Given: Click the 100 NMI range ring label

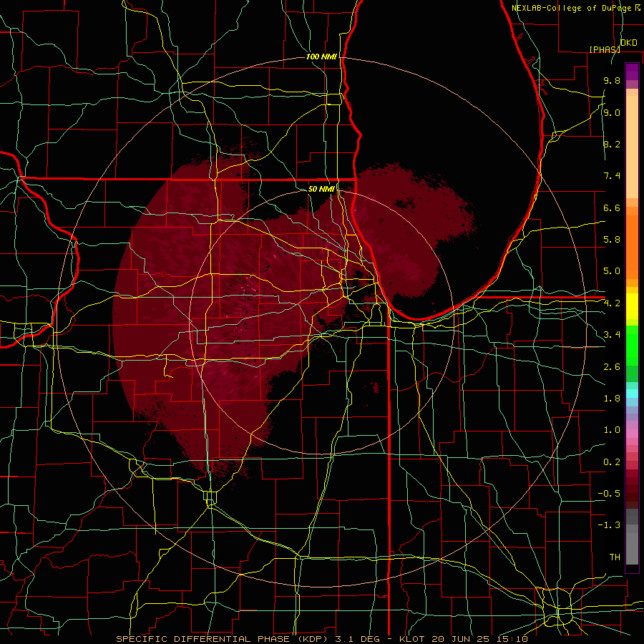Looking at the screenshot, I should 321,57.
